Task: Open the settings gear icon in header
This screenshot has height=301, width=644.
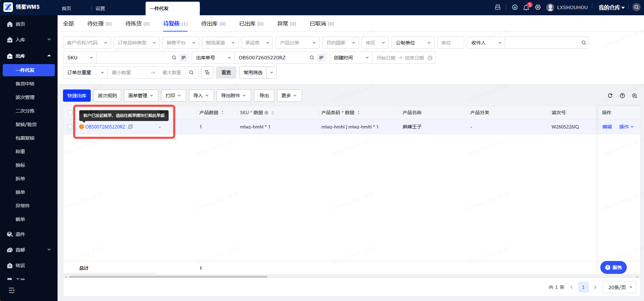Action: point(538,7)
